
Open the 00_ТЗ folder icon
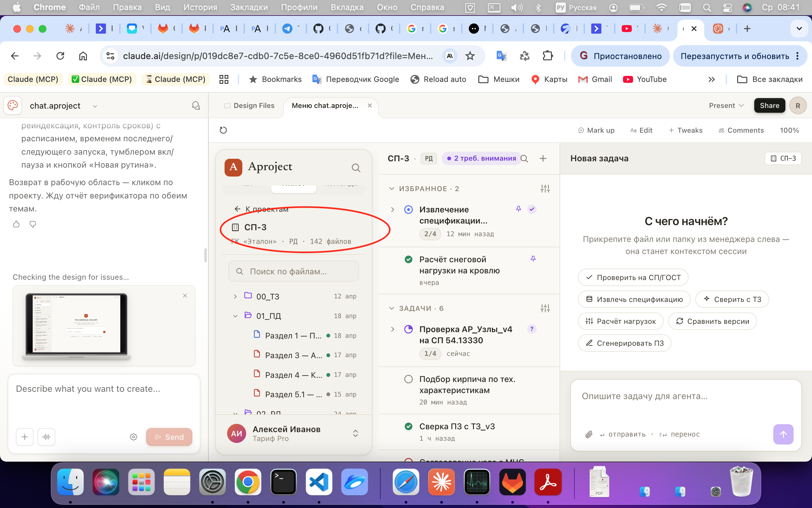click(248, 296)
